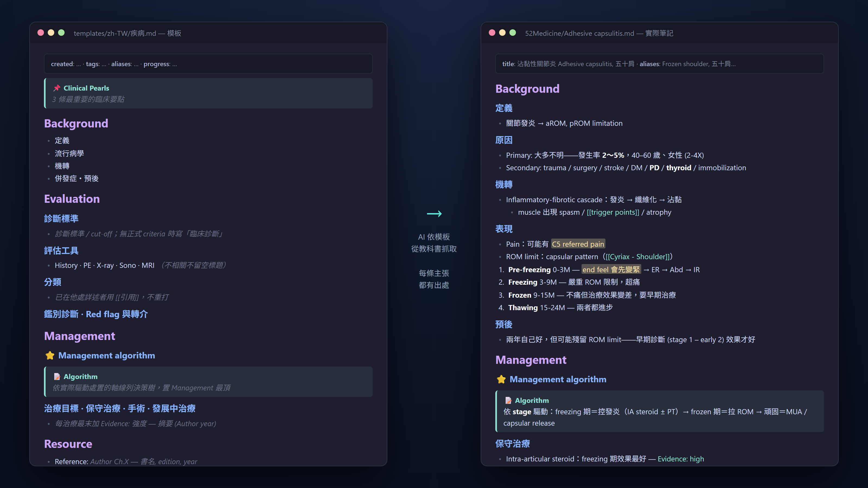This screenshot has height=488, width=868.
Task: Click the Intra-articular steroid line
Action: point(605,459)
